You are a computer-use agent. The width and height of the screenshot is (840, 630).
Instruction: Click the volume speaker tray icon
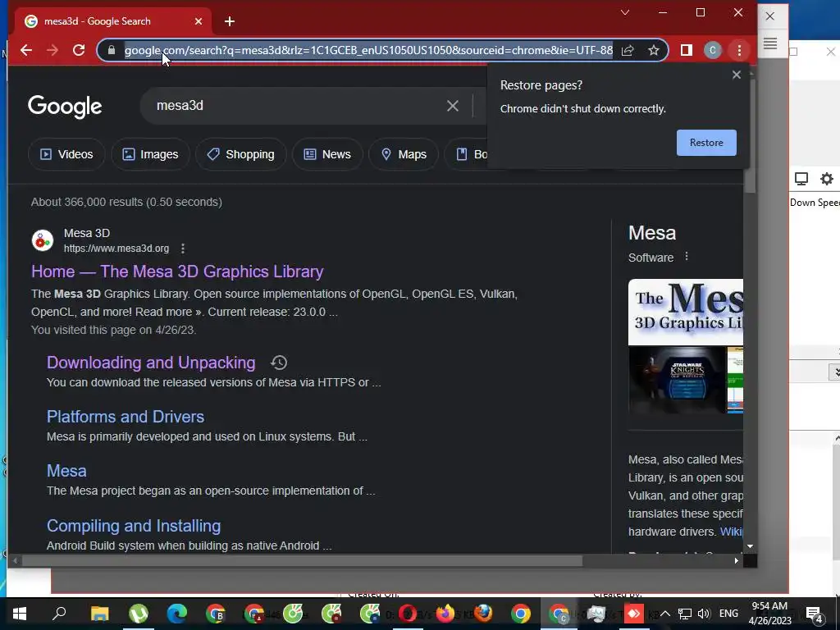[x=704, y=614]
